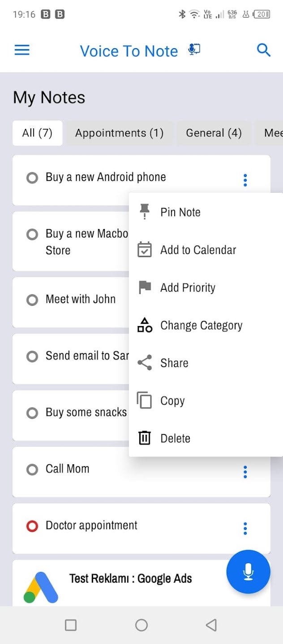This screenshot has height=644, width=283.
Task: Click the flag icon for Add Priority
Action: (145, 287)
